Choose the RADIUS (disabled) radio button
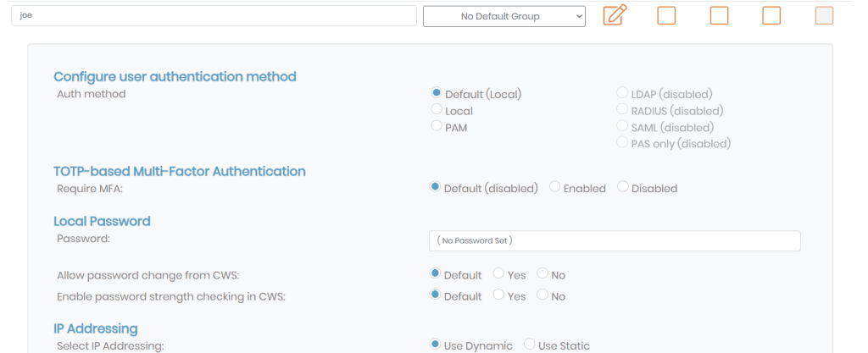Image resolution: width=868 pixels, height=353 pixels. click(623, 109)
